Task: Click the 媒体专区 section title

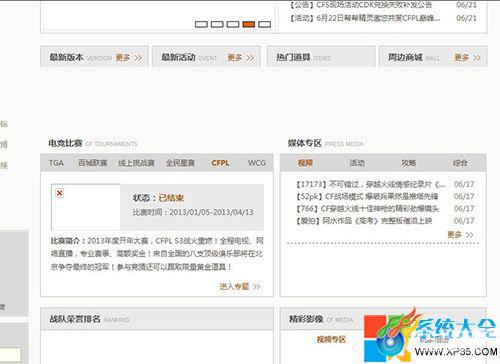Action: coord(305,143)
